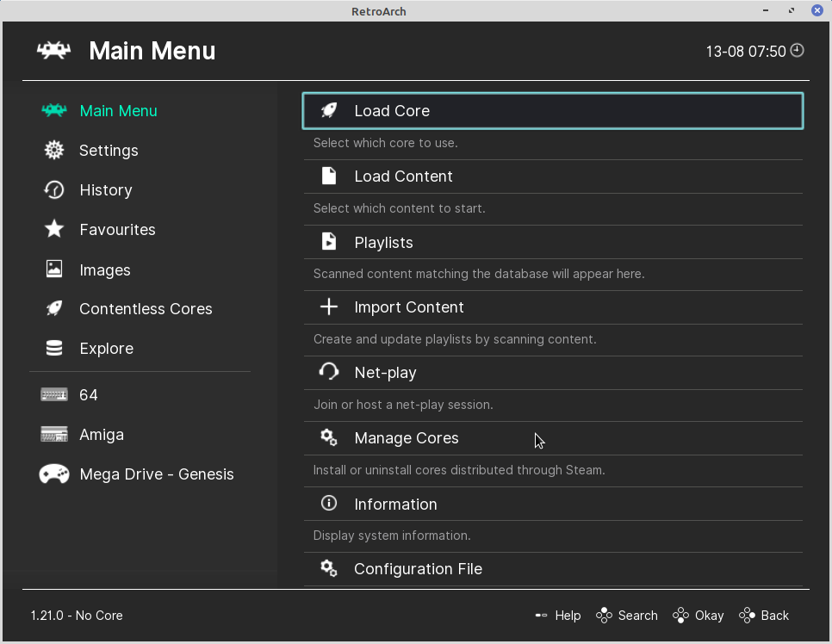This screenshot has width=832, height=644.
Task: Open the Information entry text
Action: pyautogui.click(x=396, y=504)
